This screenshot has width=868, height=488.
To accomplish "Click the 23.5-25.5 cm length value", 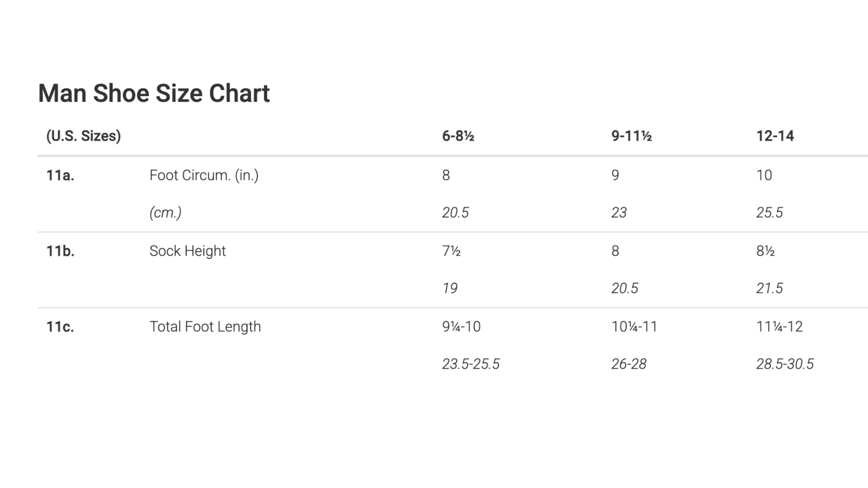I will (471, 364).
